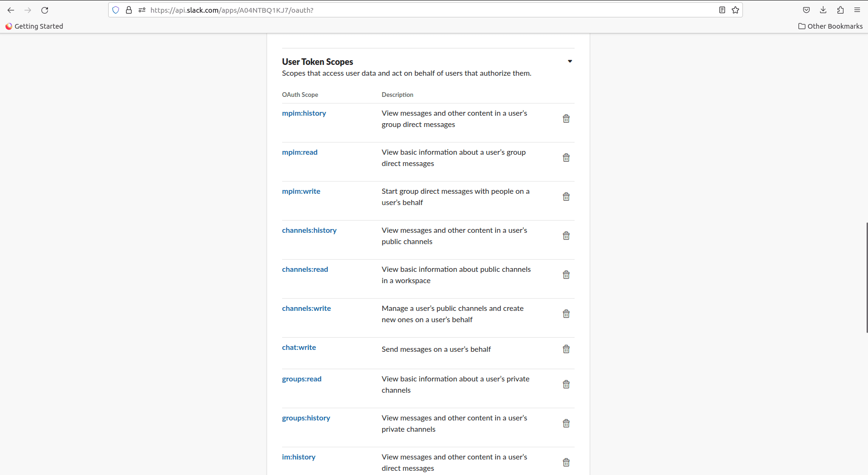Open the mpim:history scope link
Image resolution: width=868 pixels, height=475 pixels.
tap(304, 113)
